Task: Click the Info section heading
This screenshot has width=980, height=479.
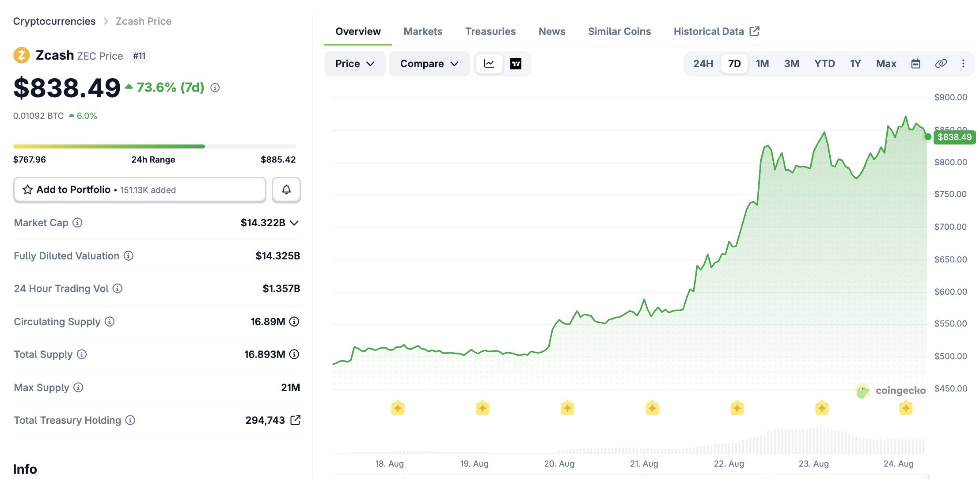Action: pos(25,469)
